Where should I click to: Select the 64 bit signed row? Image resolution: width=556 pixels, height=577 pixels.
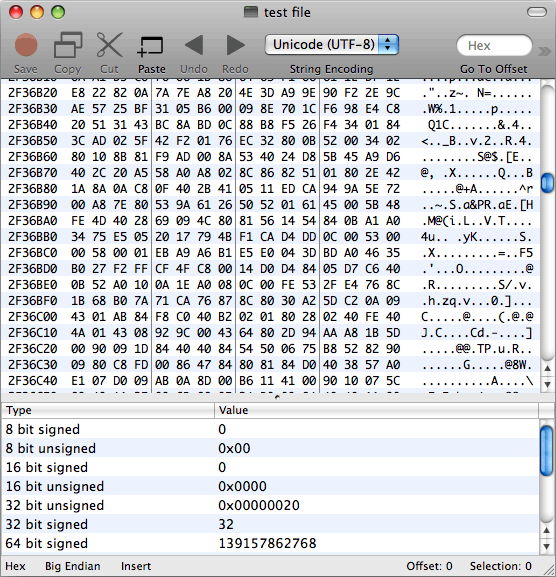270,544
